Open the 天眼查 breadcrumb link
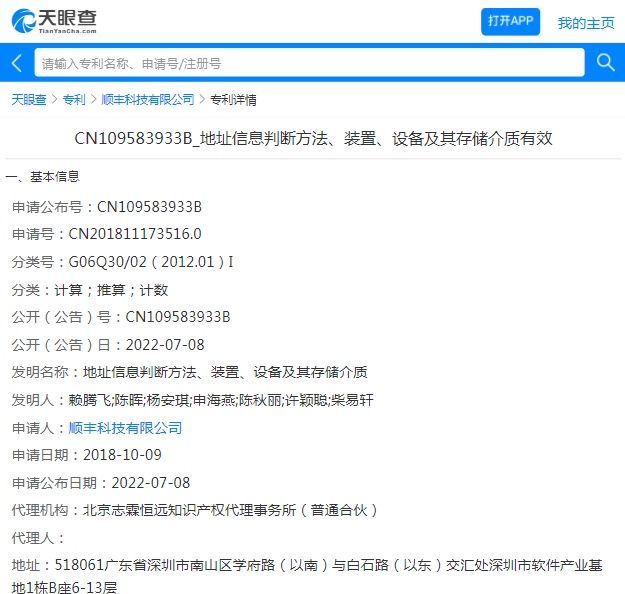This screenshot has width=625, height=594. click(29, 100)
